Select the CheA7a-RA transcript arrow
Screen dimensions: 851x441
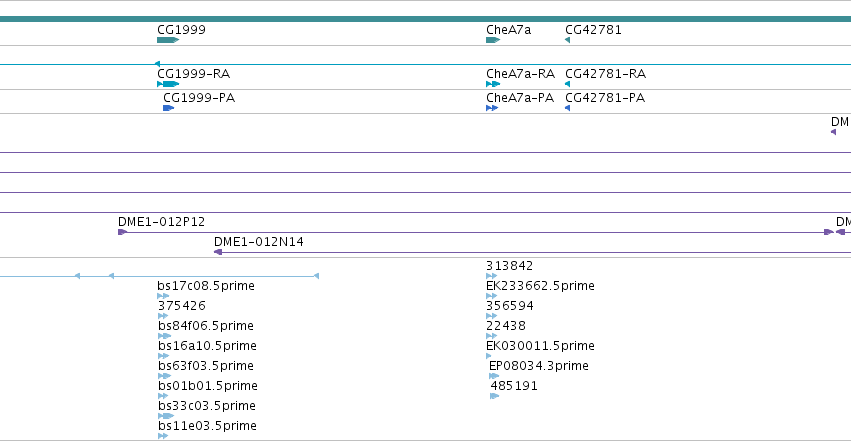(x=493, y=84)
